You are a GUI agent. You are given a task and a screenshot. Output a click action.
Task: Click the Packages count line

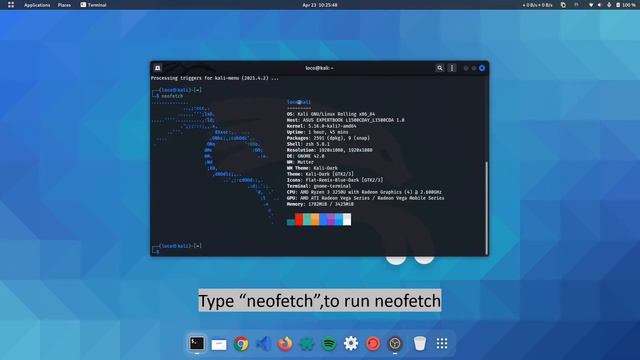[x=328, y=138]
